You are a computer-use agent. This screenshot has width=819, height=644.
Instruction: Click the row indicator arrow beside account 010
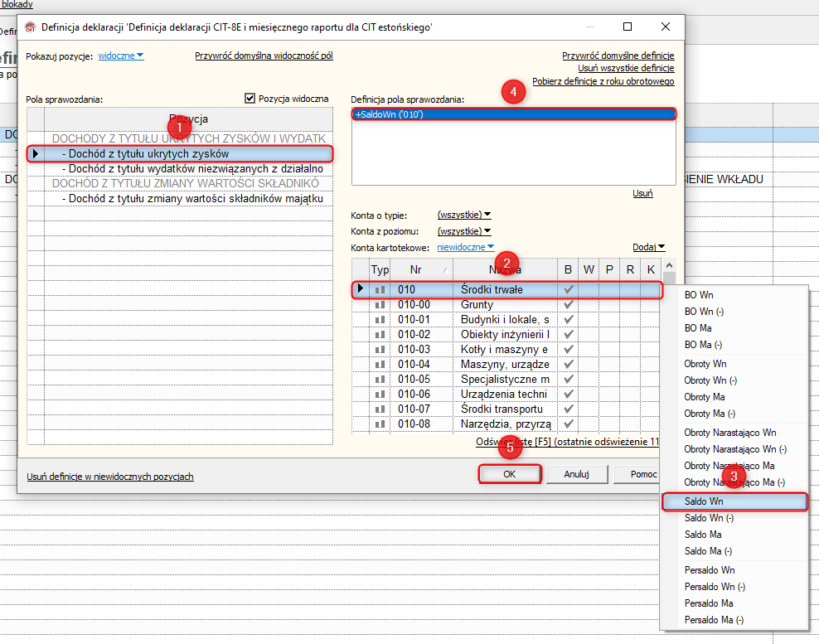(360, 289)
